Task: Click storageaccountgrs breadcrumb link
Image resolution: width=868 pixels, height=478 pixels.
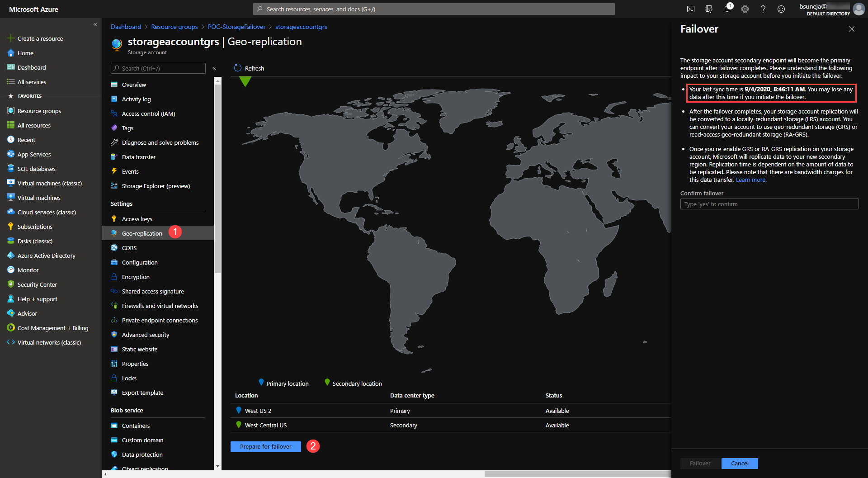Action: pyautogui.click(x=301, y=27)
